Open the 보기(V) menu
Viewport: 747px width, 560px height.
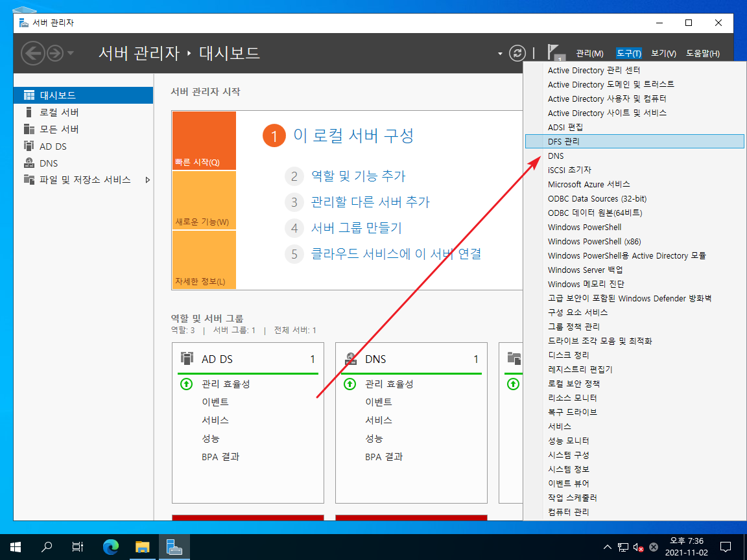point(663,53)
